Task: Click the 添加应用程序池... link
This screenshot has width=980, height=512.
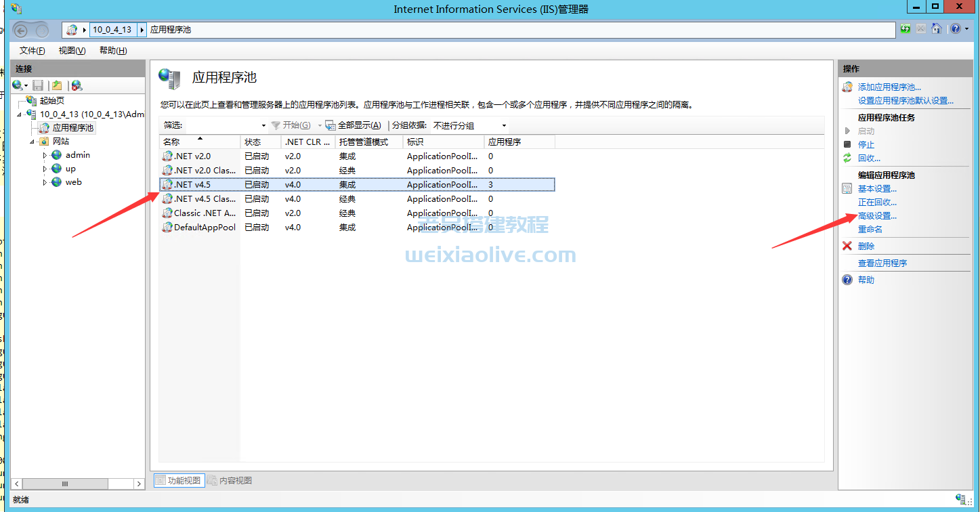Action: point(889,87)
